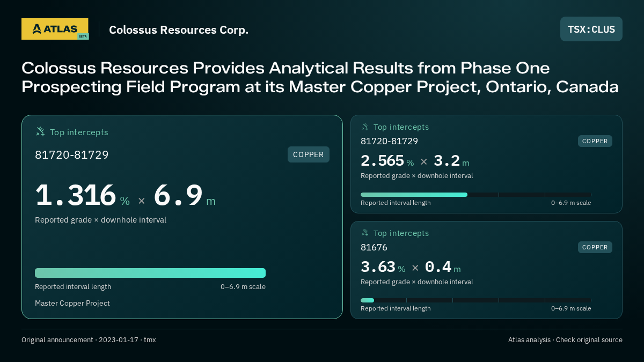Click the COPPER tag in the 1.316% card

pyautogui.click(x=309, y=154)
